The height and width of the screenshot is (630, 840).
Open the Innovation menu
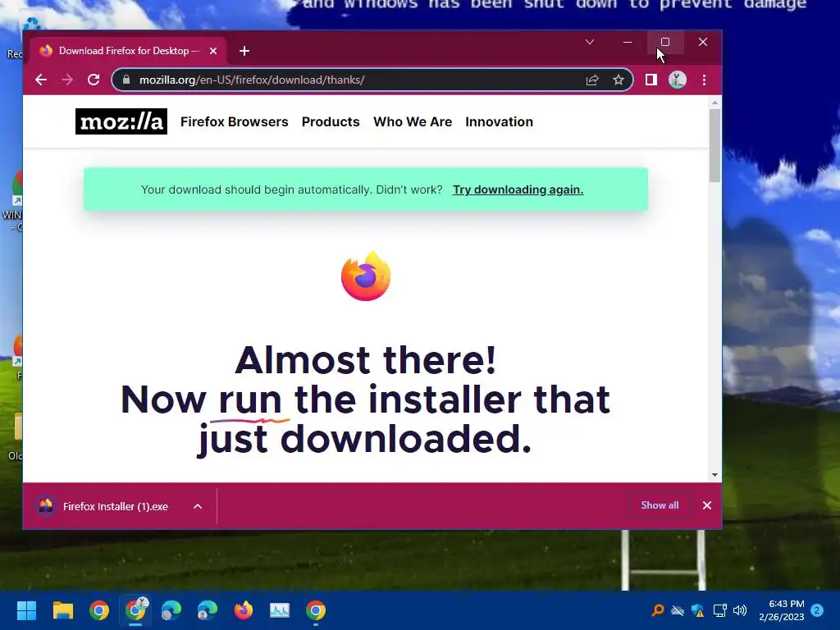[x=499, y=121]
